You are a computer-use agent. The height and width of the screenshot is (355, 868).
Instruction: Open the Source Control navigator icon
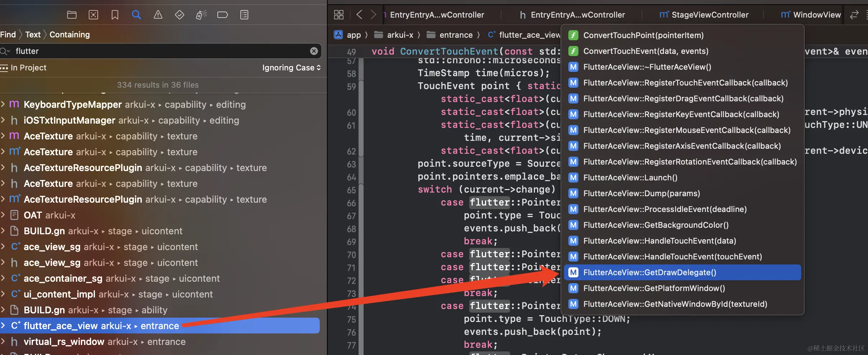[x=93, y=15]
